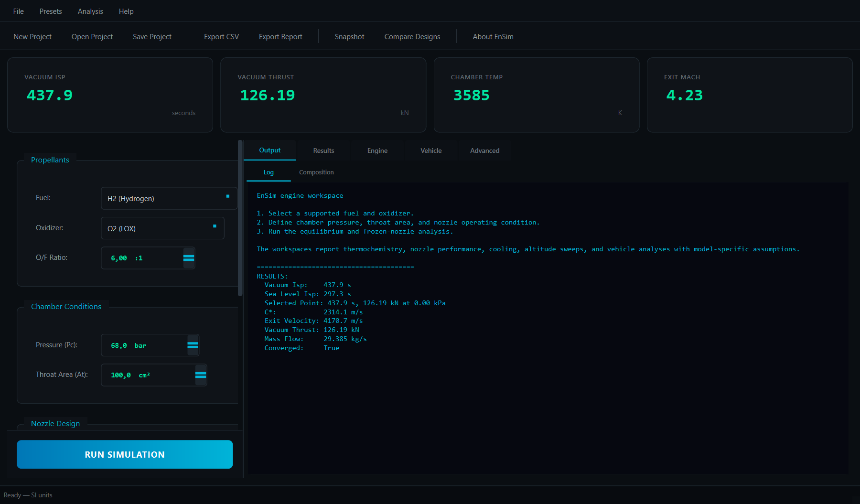The height and width of the screenshot is (504, 860).
Task: Click the 'EnSim engine workspace' log heading
Action: pyautogui.click(x=300, y=195)
